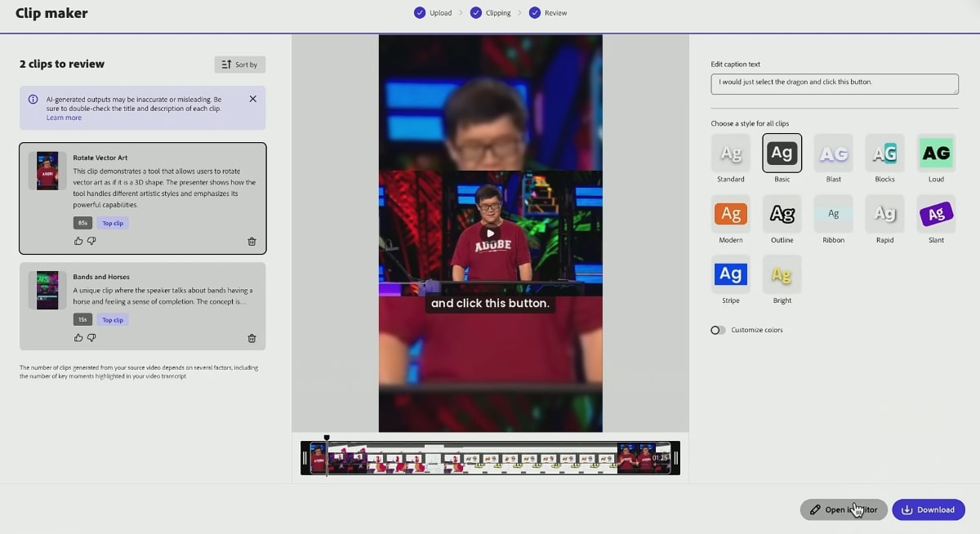Apply the Loud caption style

click(x=936, y=153)
